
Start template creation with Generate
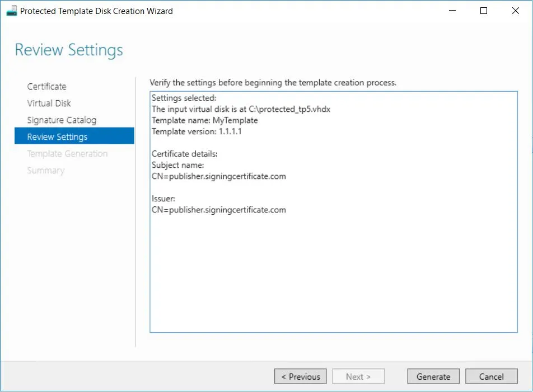coord(433,376)
